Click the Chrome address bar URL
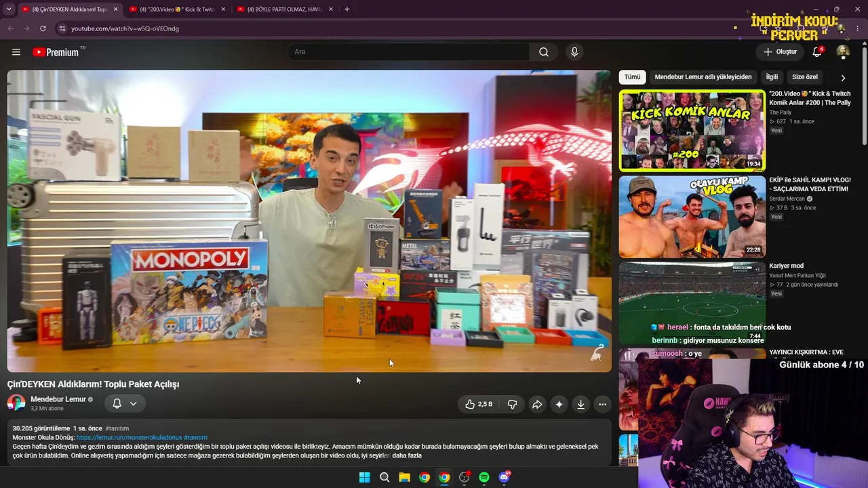This screenshot has height=488, width=868. click(x=125, y=28)
